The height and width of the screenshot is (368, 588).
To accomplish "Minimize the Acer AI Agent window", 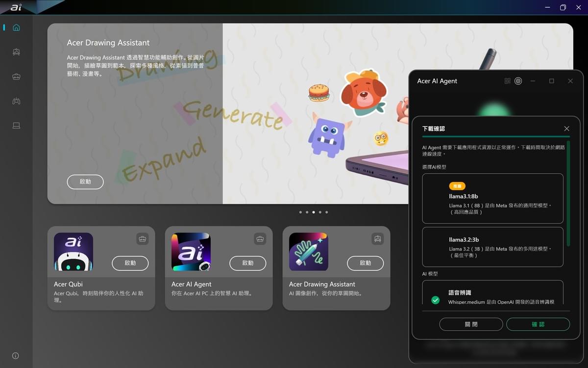I will [533, 81].
